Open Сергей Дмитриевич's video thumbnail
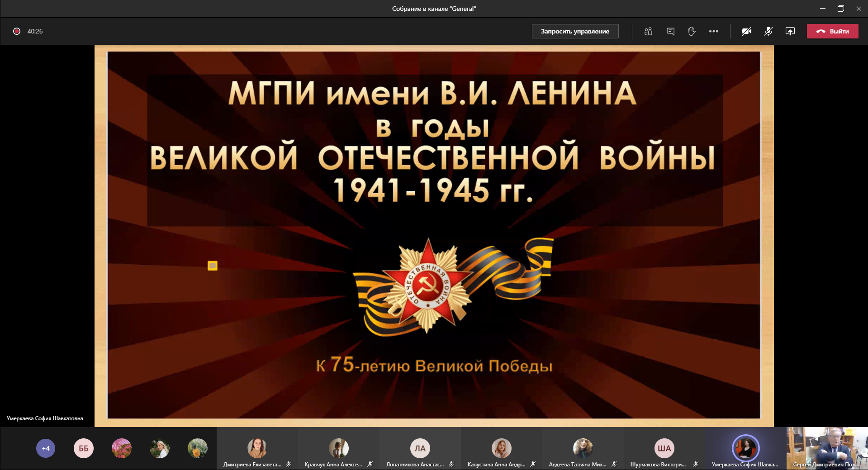This screenshot has height=470, width=868. coord(827,448)
